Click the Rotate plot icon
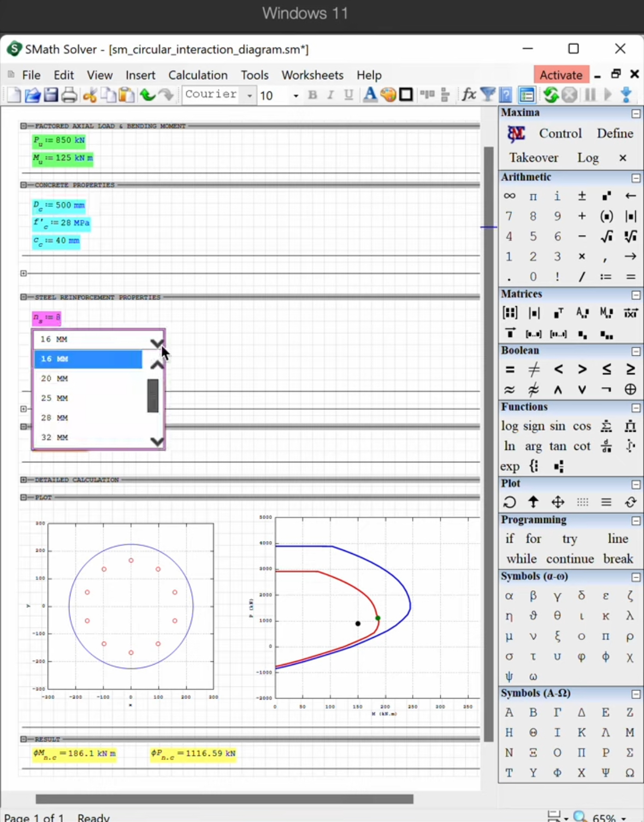This screenshot has height=822, width=644. tap(509, 502)
